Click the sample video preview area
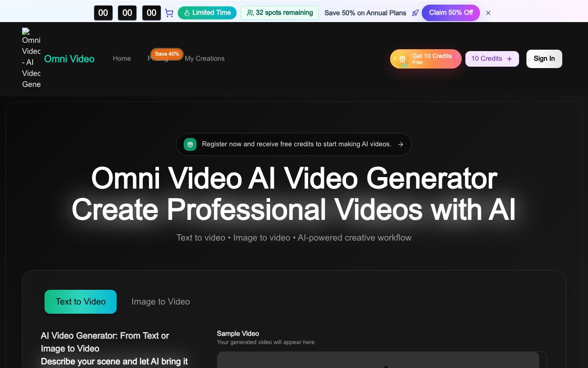 [378, 360]
